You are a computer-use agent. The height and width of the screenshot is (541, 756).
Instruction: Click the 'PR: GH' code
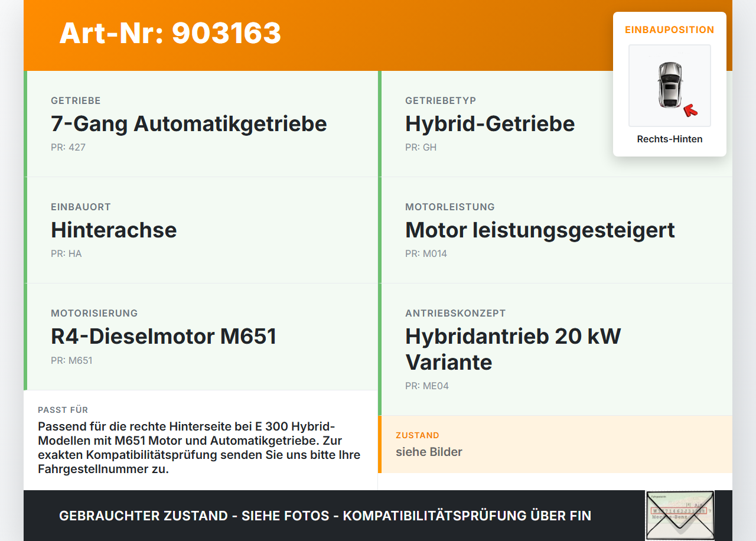click(421, 147)
